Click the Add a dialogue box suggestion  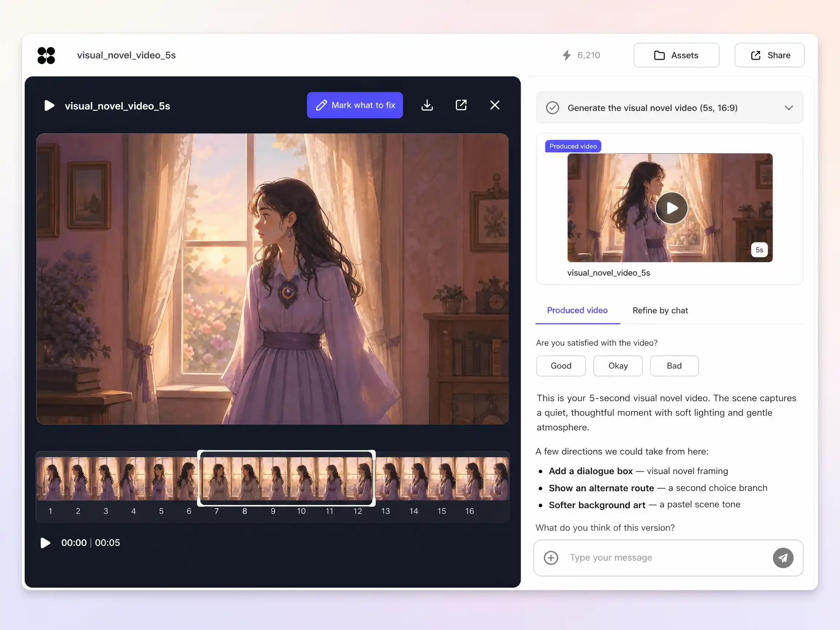click(x=638, y=471)
